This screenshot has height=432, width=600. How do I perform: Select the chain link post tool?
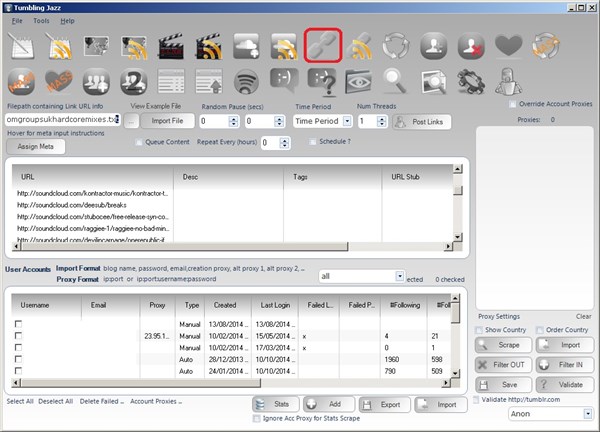pos(323,45)
